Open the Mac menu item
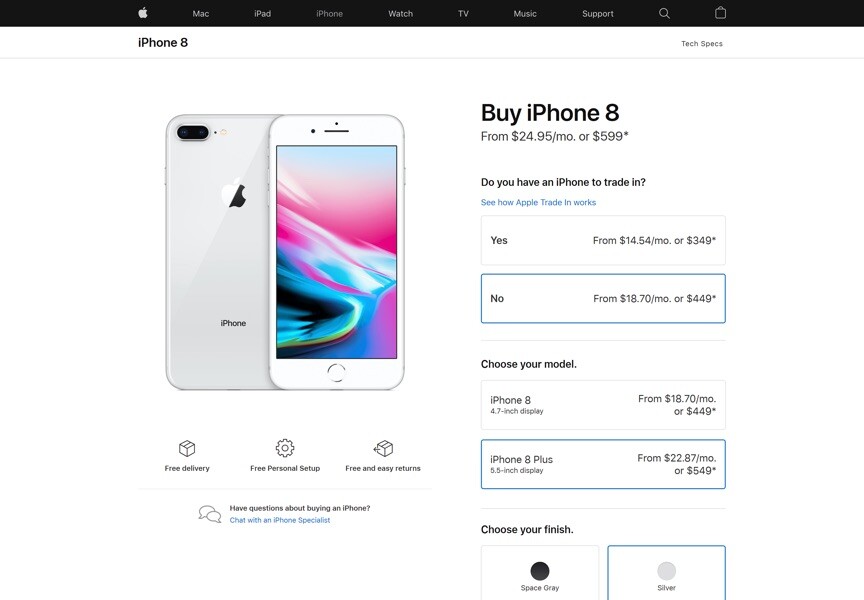The width and height of the screenshot is (864, 600). (x=201, y=14)
